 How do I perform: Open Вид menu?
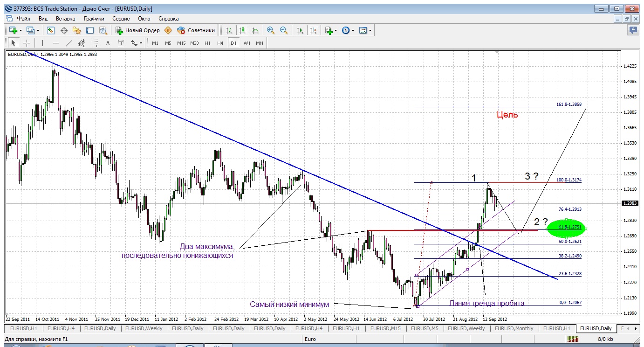(x=43, y=19)
